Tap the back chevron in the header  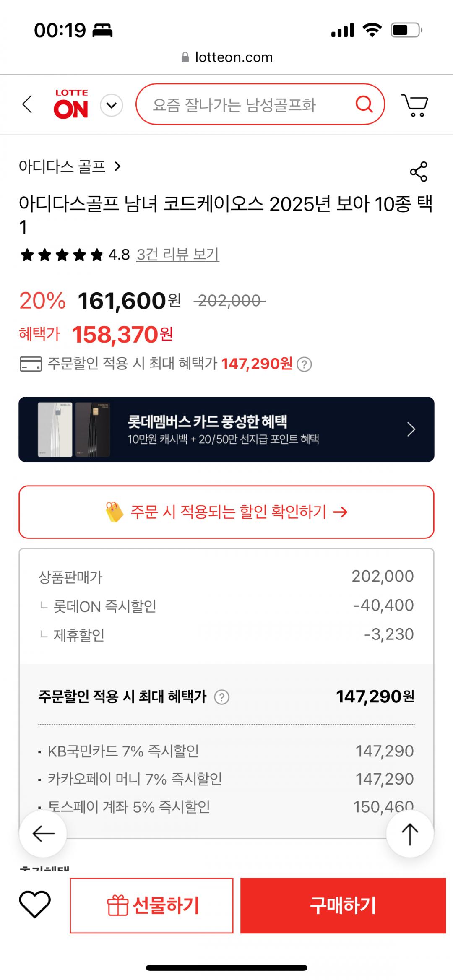[x=27, y=104]
